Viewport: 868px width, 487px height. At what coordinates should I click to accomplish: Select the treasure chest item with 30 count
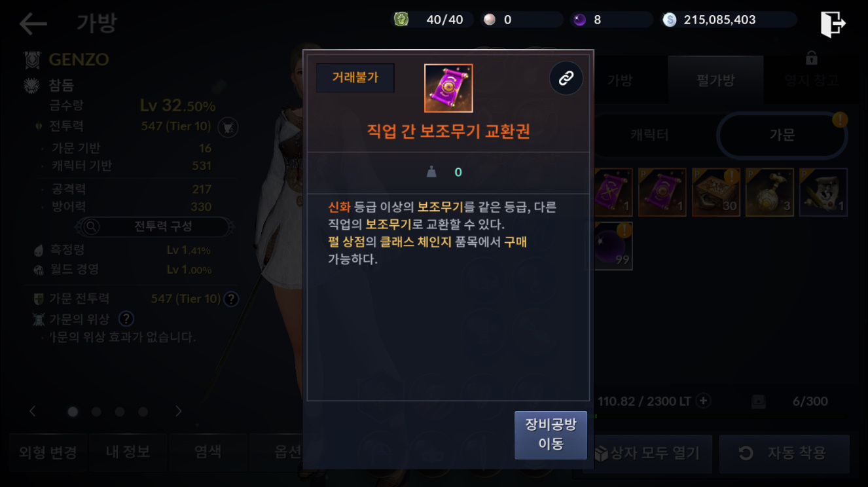click(715, 192)
